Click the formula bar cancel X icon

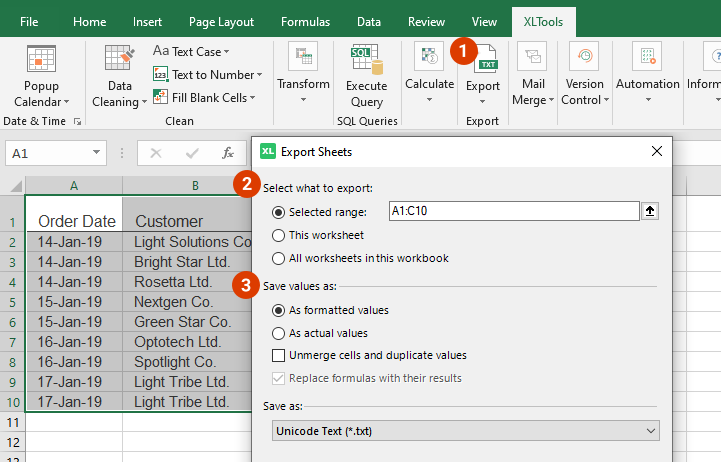click(156, 153)
